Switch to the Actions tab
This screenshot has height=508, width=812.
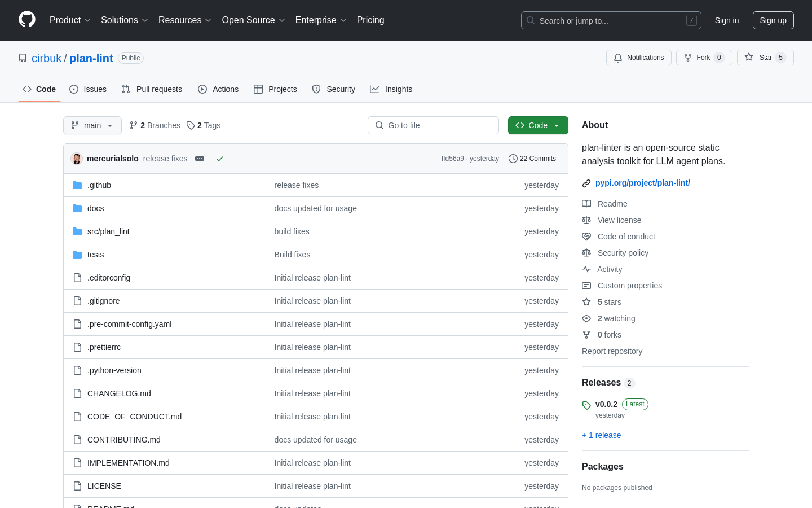click(218, 89)
